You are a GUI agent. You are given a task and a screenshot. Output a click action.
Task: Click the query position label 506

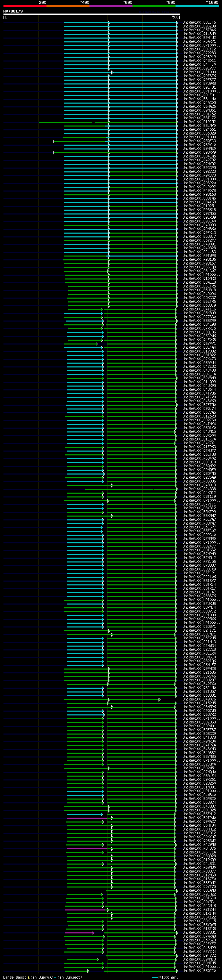(x=175, y=17)
